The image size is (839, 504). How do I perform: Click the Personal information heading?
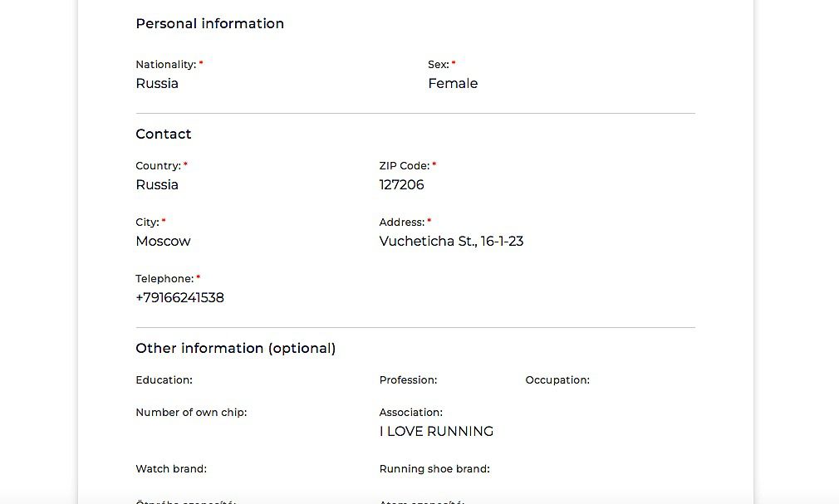coord(209,23)
